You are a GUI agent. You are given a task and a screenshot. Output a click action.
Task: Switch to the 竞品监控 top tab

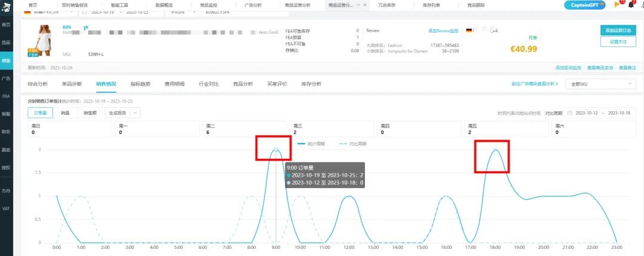pos(208,5)
